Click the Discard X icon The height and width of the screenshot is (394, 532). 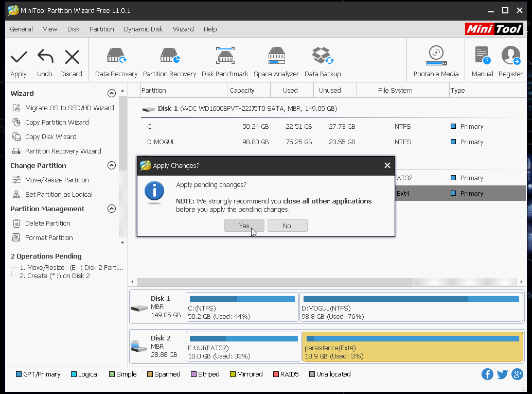coord(72,57)
